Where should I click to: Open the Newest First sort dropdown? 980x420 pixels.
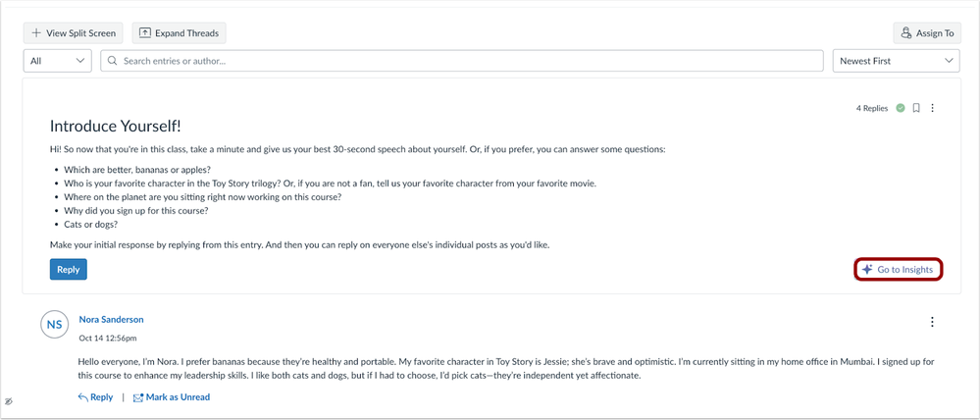click(895, 61)
